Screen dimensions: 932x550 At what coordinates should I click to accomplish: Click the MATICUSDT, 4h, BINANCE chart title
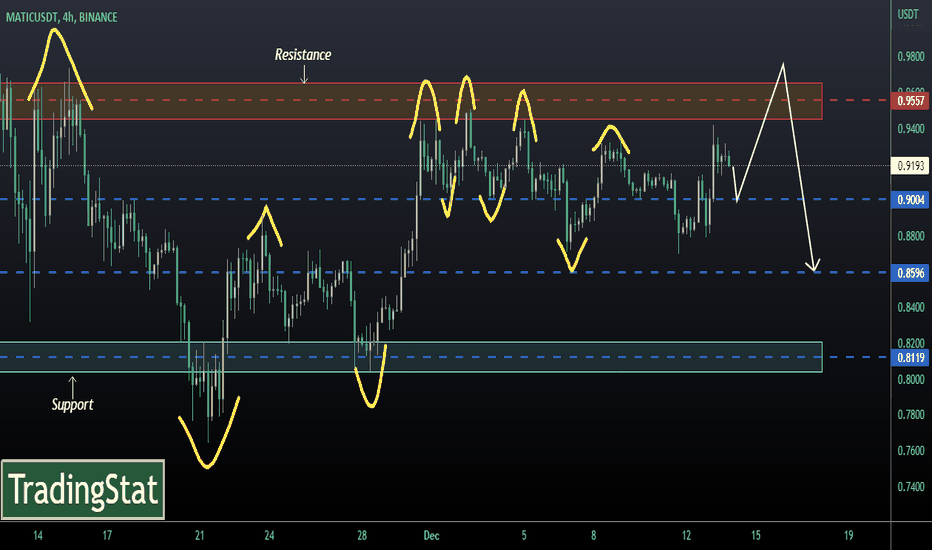click(62, 17)
